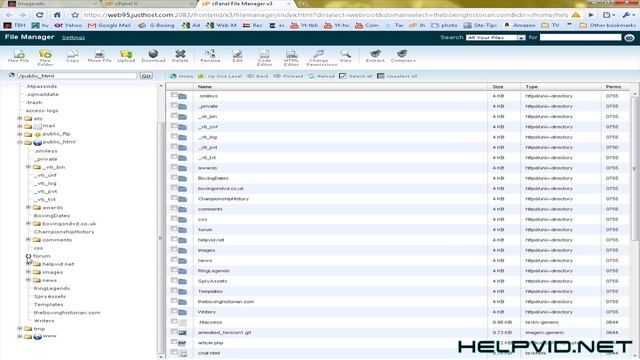Check the Writers folder row checkbox
Screen dimensions: 640x360
[174, 311]
